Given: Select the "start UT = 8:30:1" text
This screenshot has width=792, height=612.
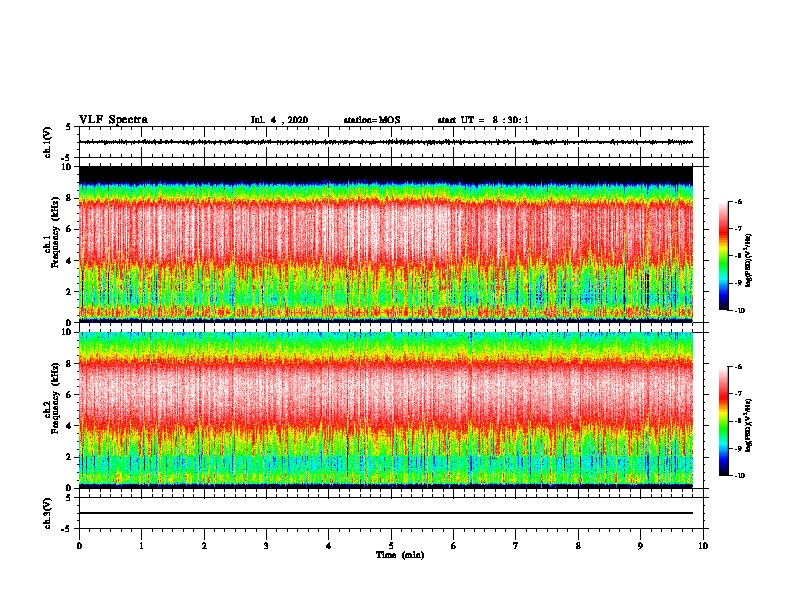Looking at the screenshot, I should tap(483, 120).
